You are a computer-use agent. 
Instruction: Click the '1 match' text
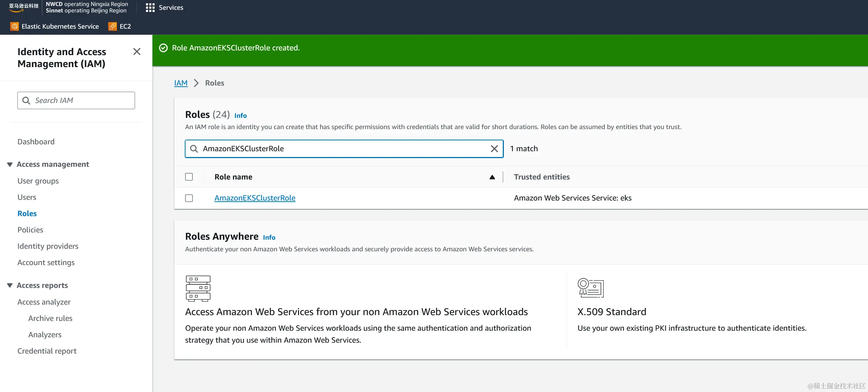tap(524, 149)
